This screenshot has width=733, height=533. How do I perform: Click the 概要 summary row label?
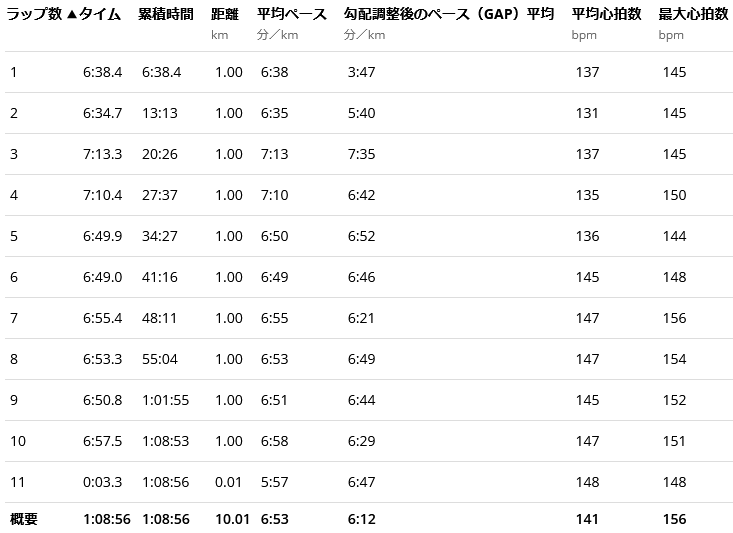pos(24,520)
